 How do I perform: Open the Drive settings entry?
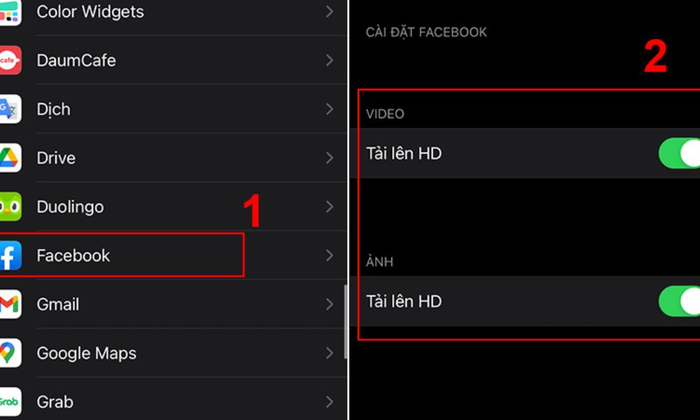point(173,158)
